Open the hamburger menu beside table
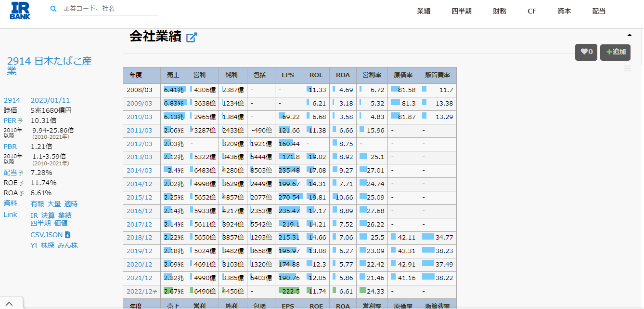The width and height of the screenshot is (644, 309). click(x=627, y=69)
